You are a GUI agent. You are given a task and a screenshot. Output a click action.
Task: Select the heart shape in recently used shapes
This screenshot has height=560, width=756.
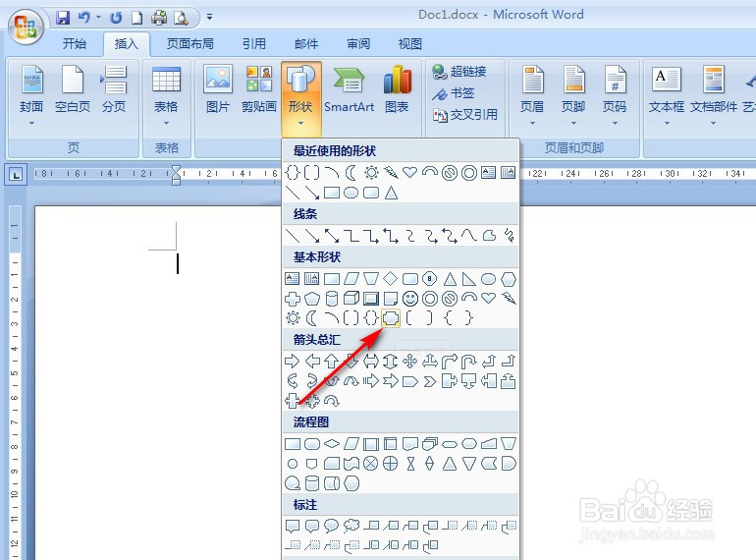pos(409,172)
